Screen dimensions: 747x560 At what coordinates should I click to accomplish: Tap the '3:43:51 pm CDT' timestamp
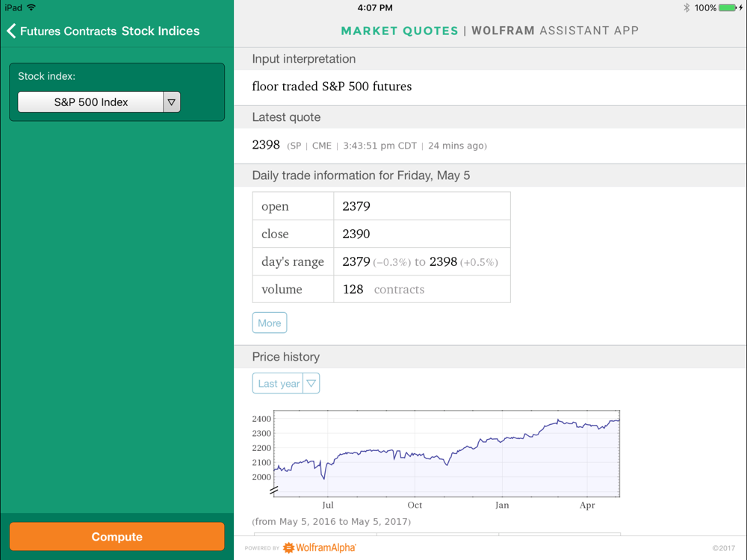(379, 146)
